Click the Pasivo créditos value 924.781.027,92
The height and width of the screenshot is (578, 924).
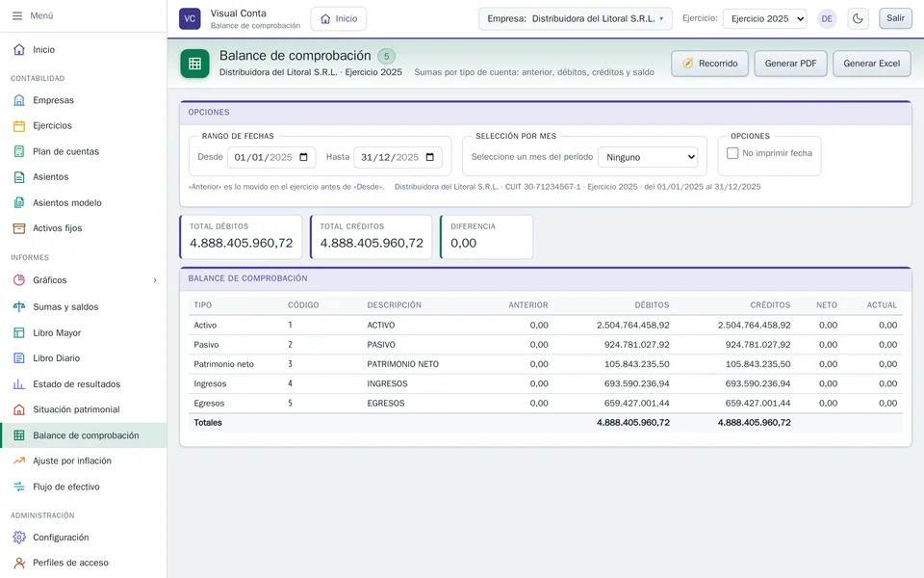[757, 345]
